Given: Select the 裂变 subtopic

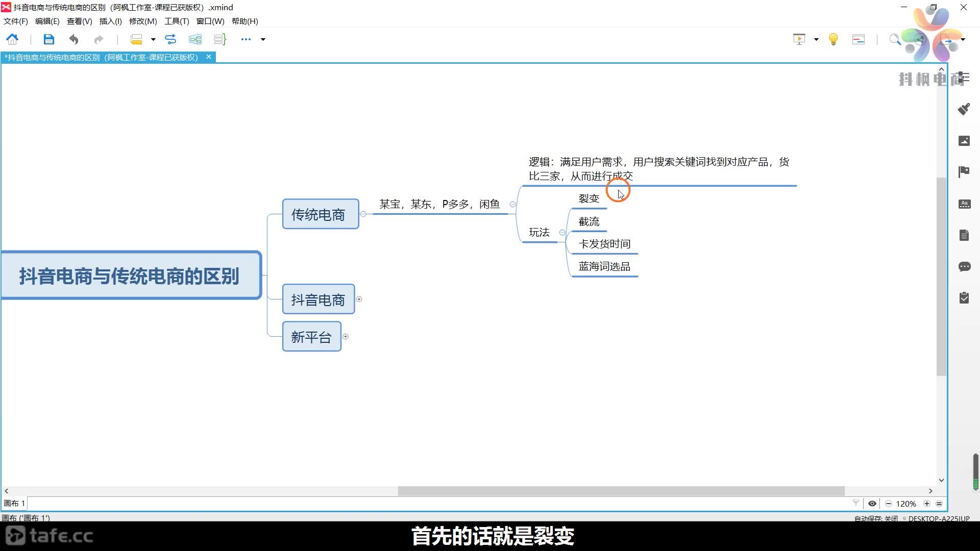Looking at the screenshot, I should click(x=589, y=198).
